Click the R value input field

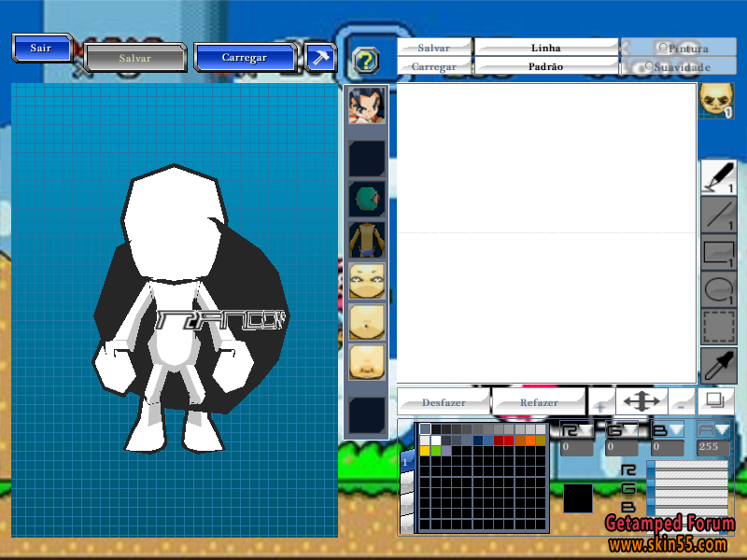(x=576, y=447)
